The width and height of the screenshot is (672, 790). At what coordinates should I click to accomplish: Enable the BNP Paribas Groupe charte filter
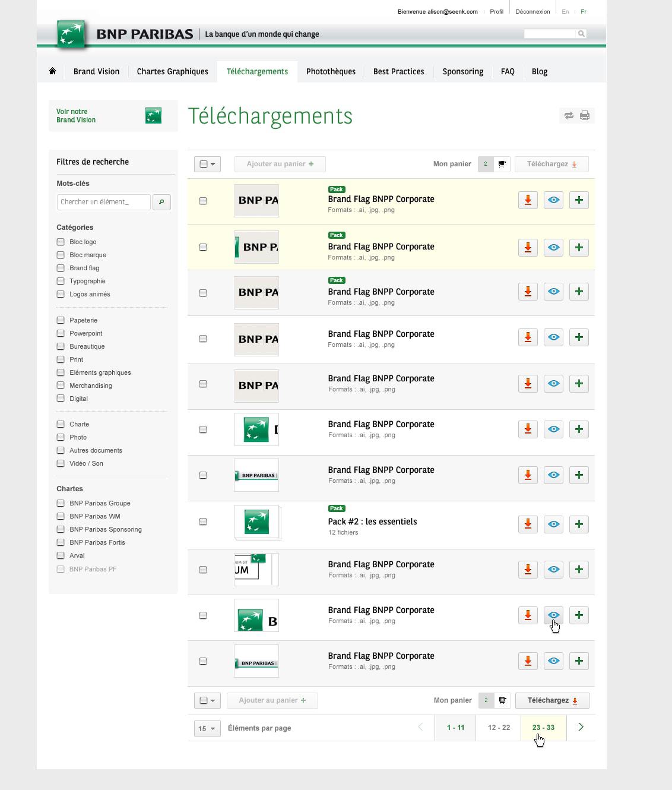point(61,503)
